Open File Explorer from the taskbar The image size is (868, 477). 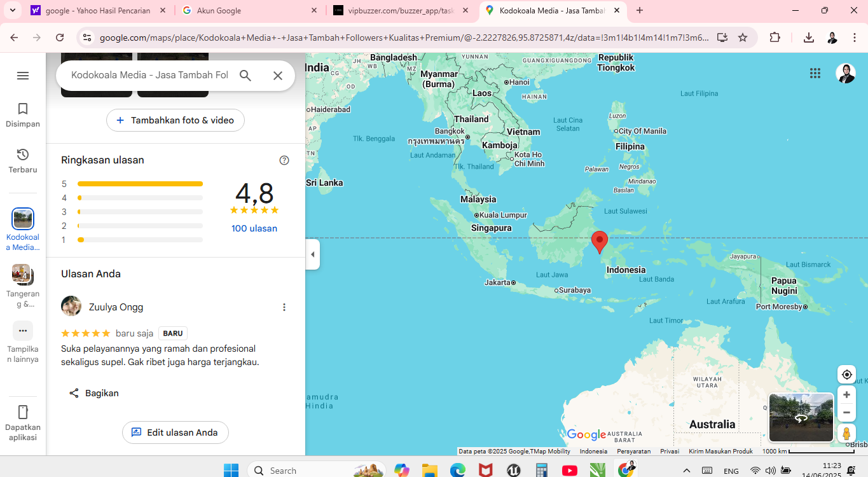point(429,471)
